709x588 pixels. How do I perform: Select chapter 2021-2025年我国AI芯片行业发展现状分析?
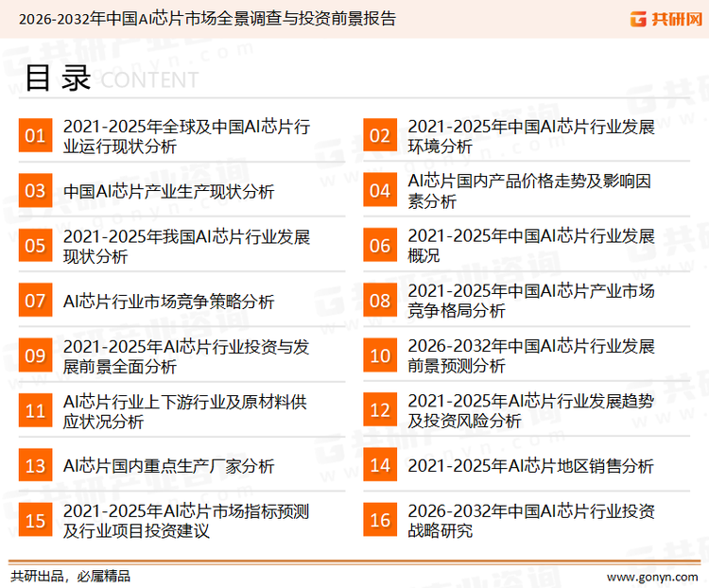click(x=186, y=246)
